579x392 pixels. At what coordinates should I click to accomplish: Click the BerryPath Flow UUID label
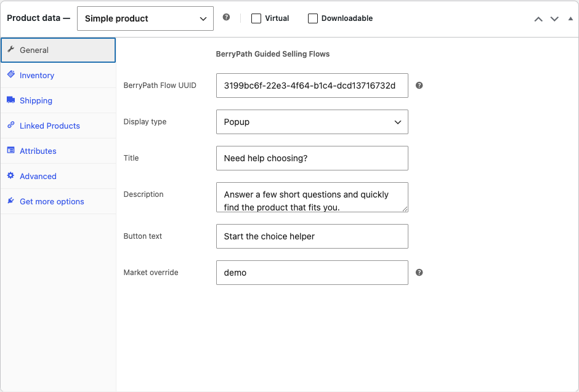point(160,85)
